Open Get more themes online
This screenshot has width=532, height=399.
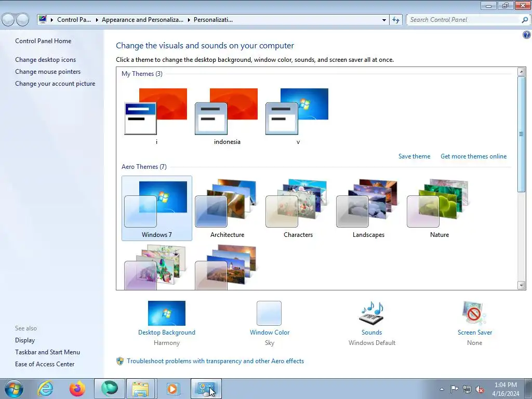pos(473,156)
